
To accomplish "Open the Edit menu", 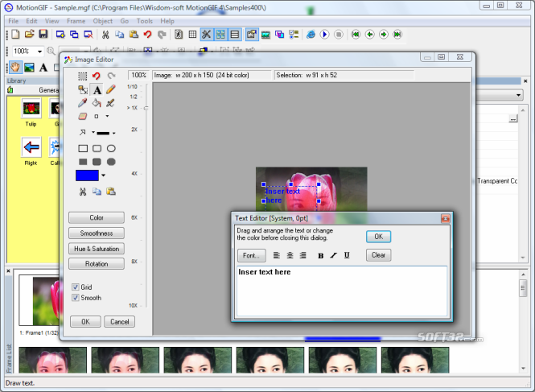I will pos(31,21).
